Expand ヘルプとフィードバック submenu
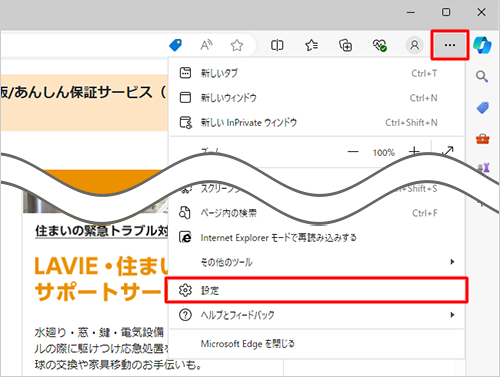The height and width of the screenshot is (377, 500). click(x=316, y=315)
